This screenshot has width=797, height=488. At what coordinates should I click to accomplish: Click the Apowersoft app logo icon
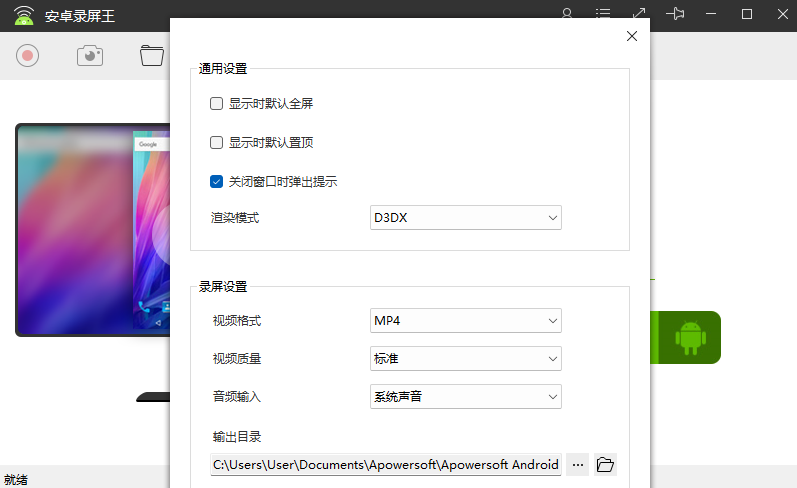point(23,15)
